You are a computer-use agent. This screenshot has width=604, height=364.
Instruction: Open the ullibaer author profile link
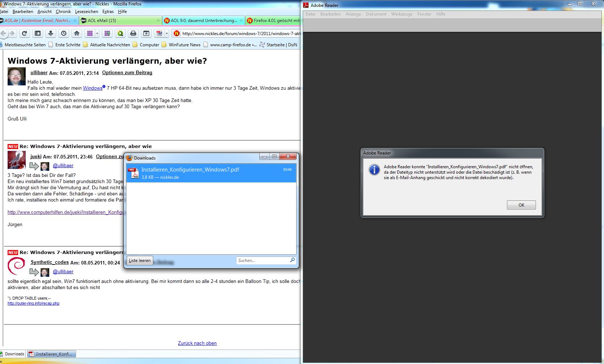click(x=39, y=73)
